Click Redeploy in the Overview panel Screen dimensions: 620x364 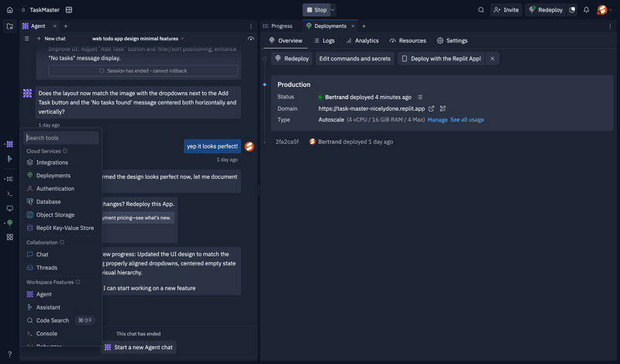coord(292,59)
